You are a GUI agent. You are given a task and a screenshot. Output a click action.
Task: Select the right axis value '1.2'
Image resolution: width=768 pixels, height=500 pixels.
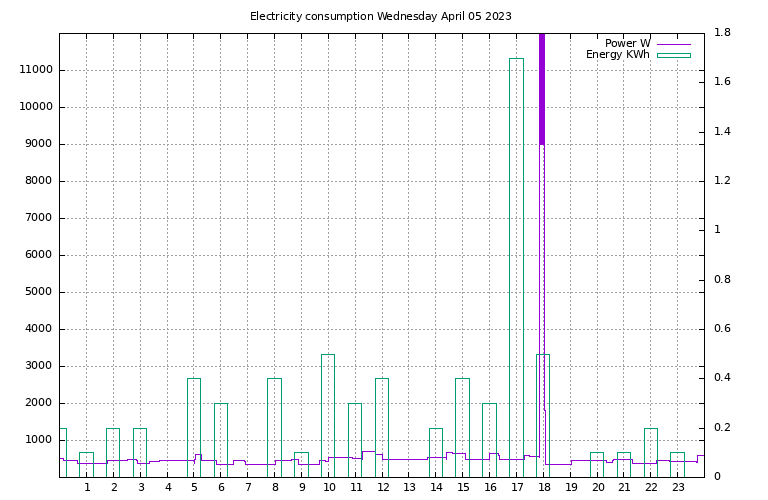click(722, 180)
